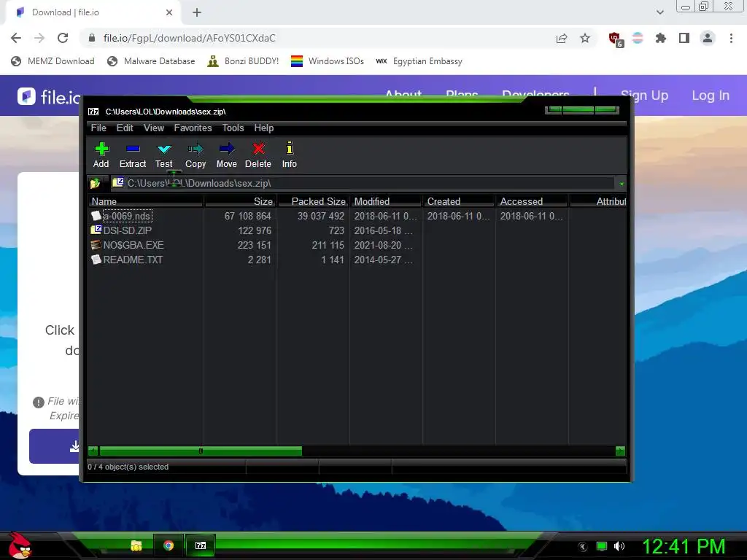
Task: Click the Delete toolbar button
Action: coord(258,155)
